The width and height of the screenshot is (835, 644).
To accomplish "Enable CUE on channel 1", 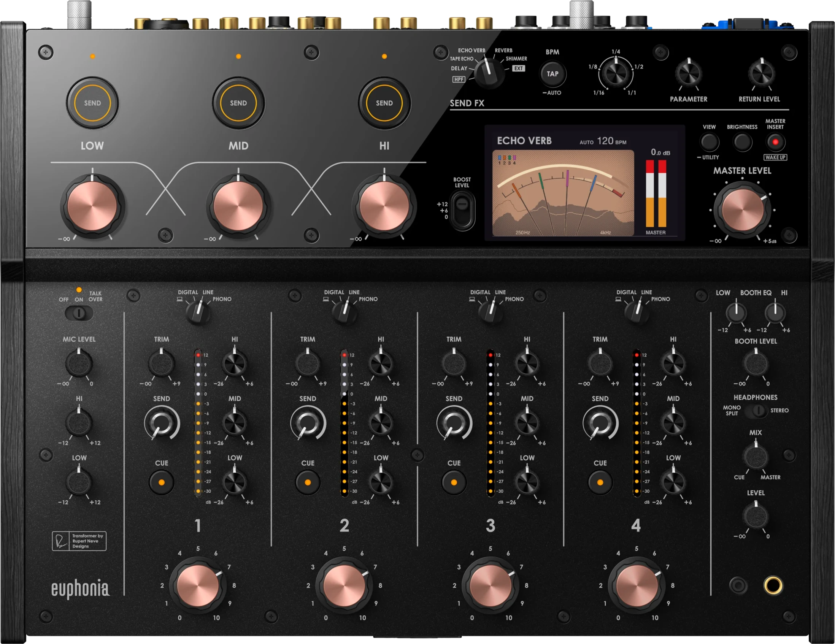I will (161, 482).
